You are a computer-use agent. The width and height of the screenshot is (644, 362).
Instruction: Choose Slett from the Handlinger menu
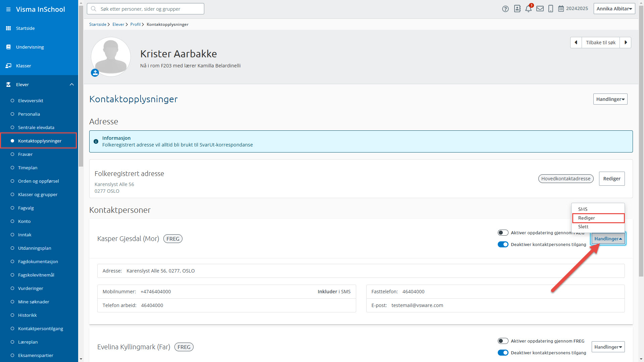(x=583, y=227)
